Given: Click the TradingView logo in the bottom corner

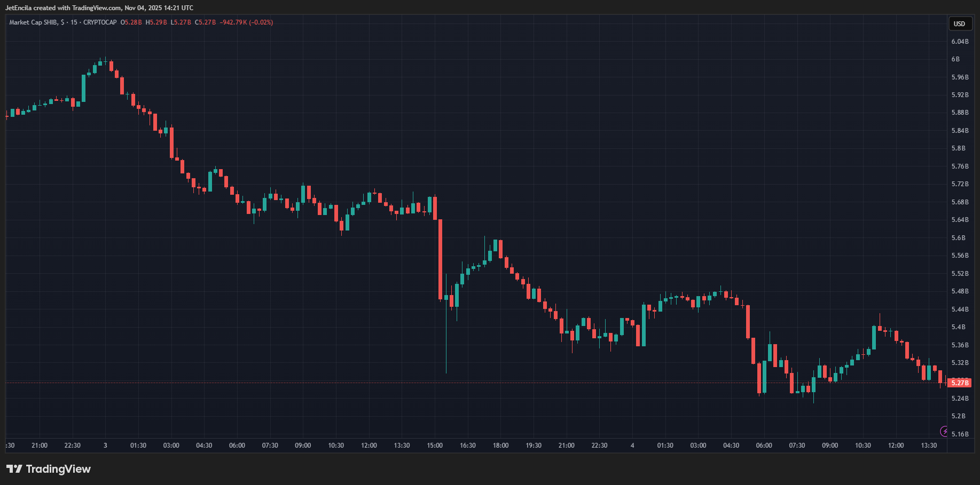Looking at the screenshot, I should pos(49,469).
